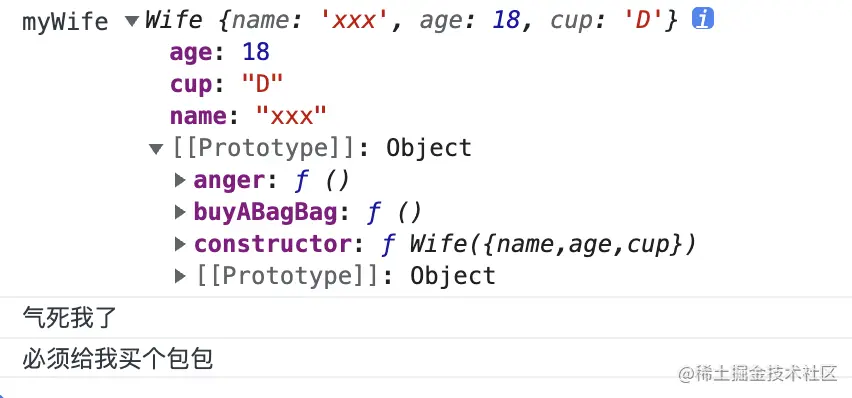This screenshot has width=852, height=398.
Task: Click the console log line 必须给我买个包包
Action: point(118,358)
